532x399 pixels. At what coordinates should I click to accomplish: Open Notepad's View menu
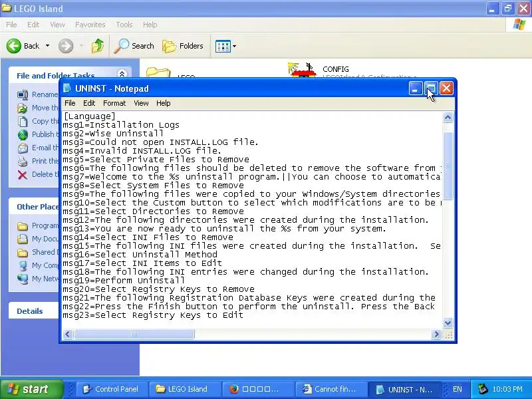click(x=141, y=103)
